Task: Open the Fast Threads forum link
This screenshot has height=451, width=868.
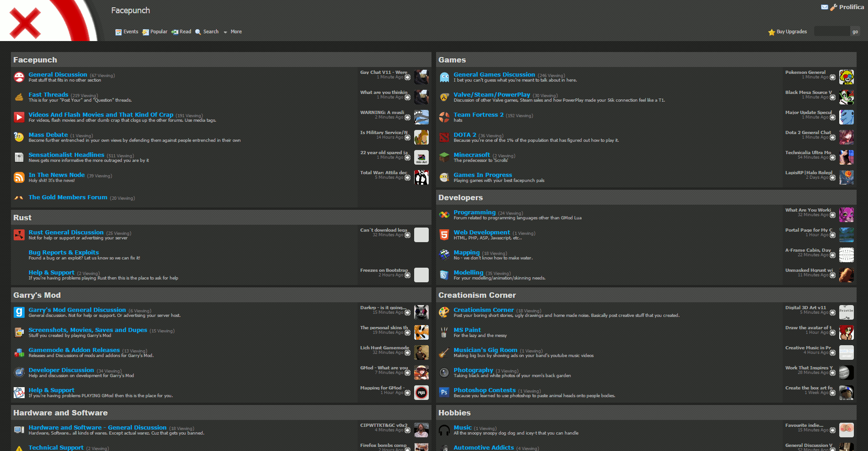Action: (48, 95)
